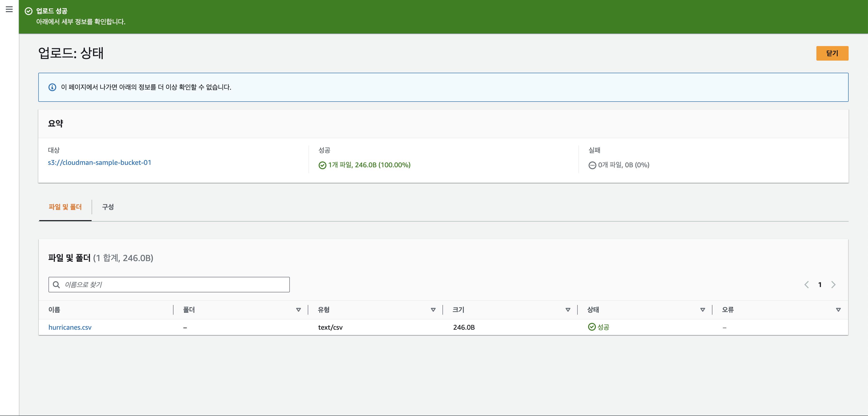Image resolution: width=868 pixels, height=416 pixels.
Task: Select the 파일 및 폴더 tab
Action: click(65, 207)
